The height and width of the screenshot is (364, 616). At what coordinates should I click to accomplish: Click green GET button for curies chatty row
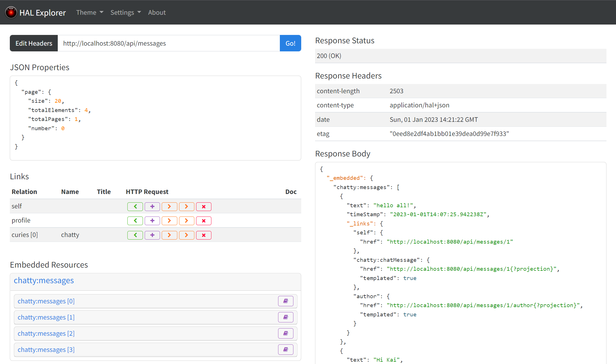(135, 235)
